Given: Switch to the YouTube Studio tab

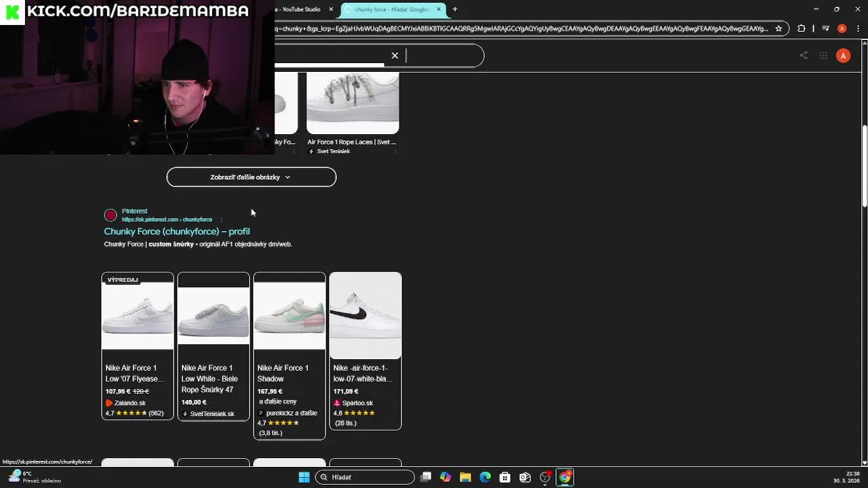Looking at the screenshot, I should click(x=298, y=9).
